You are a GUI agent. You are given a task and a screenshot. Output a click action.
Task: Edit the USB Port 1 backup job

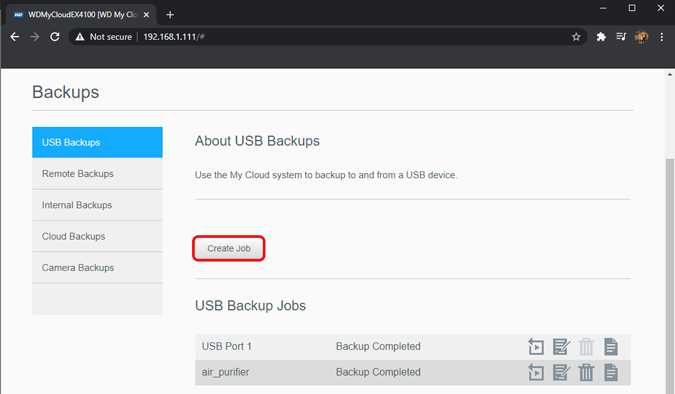561,346
